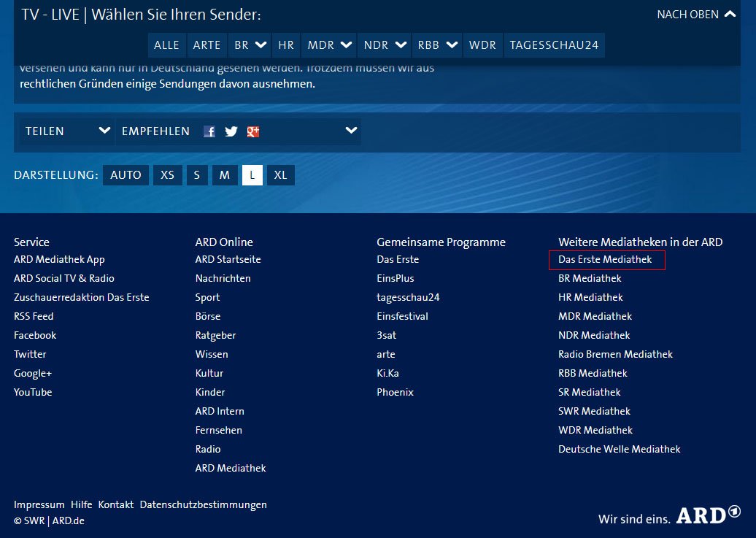This screenshot has height=538, width=756.
Task: Expand the NDR channel dropdown
Action: coord(401,45)
